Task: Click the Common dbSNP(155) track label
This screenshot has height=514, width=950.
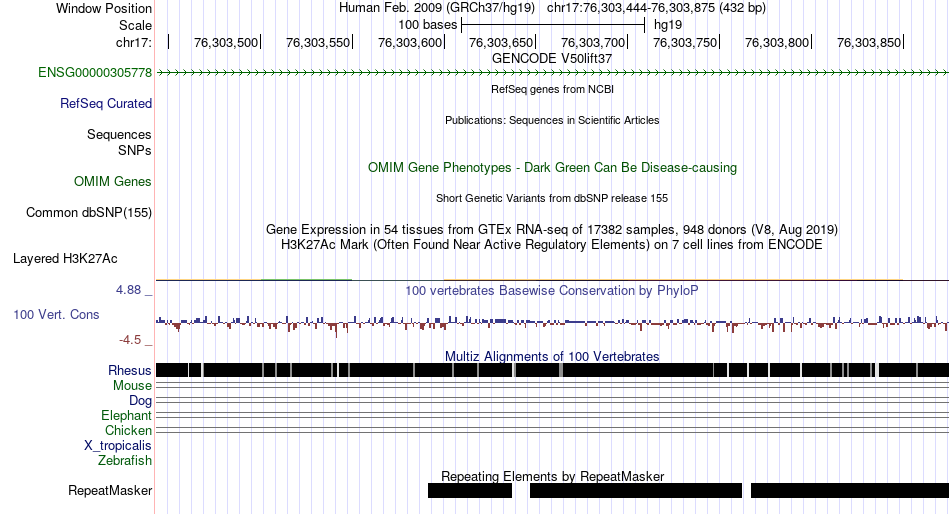Action: click(88, 213)
